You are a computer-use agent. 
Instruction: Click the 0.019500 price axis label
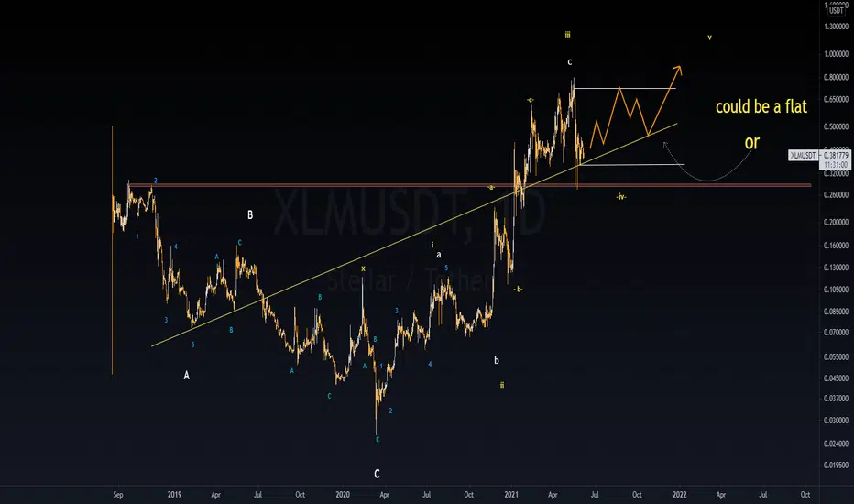click(x=836, y=466)
